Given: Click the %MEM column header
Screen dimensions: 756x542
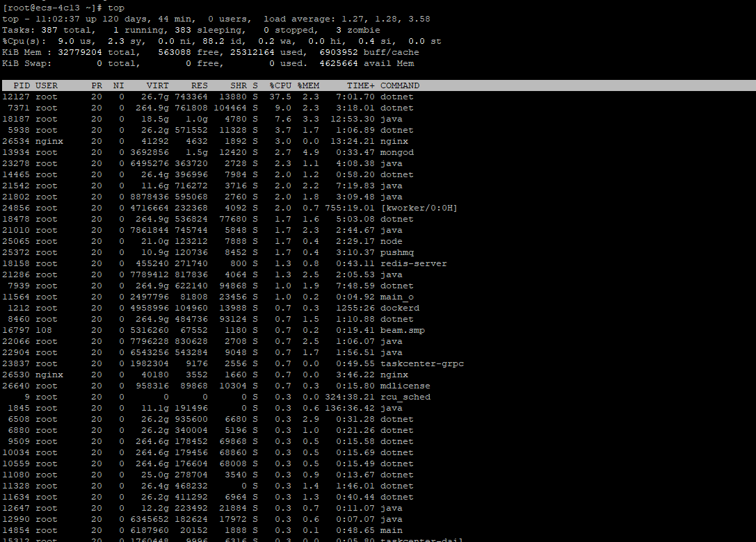Looking at the screenshot, I should [309, 85].
